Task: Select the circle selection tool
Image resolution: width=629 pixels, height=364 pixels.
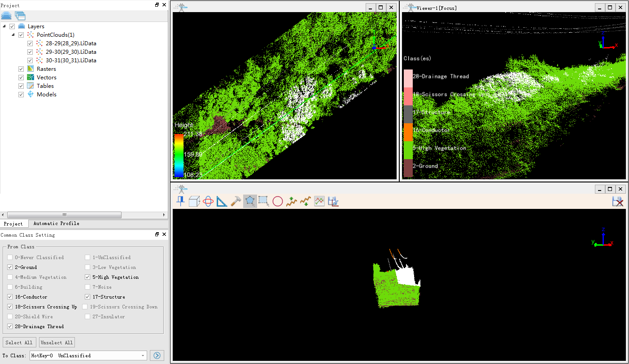Action: tap(278, 201)
